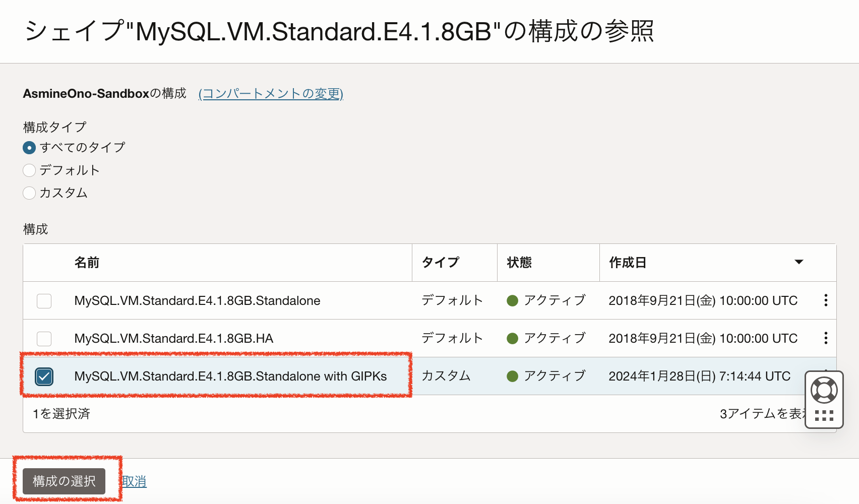Click the 構成の選択 button
Viewport: 859px width, 504px height.
pyautogui.click(x=64, y=481)
